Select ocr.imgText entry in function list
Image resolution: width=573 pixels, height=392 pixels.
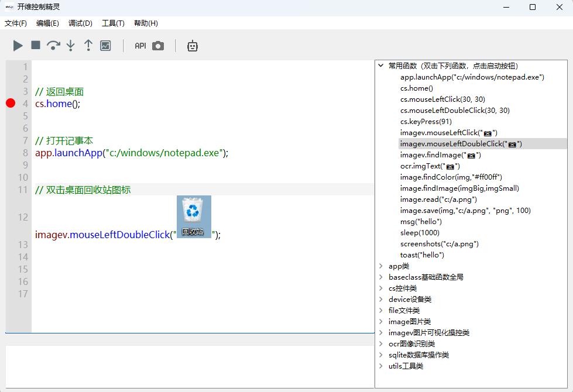(x=430, y=166)
